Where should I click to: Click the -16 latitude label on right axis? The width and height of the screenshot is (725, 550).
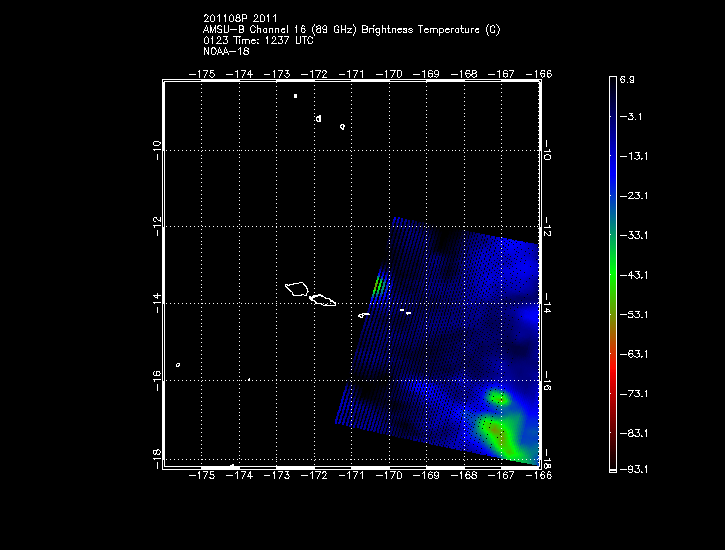click(x=548, y=382)
